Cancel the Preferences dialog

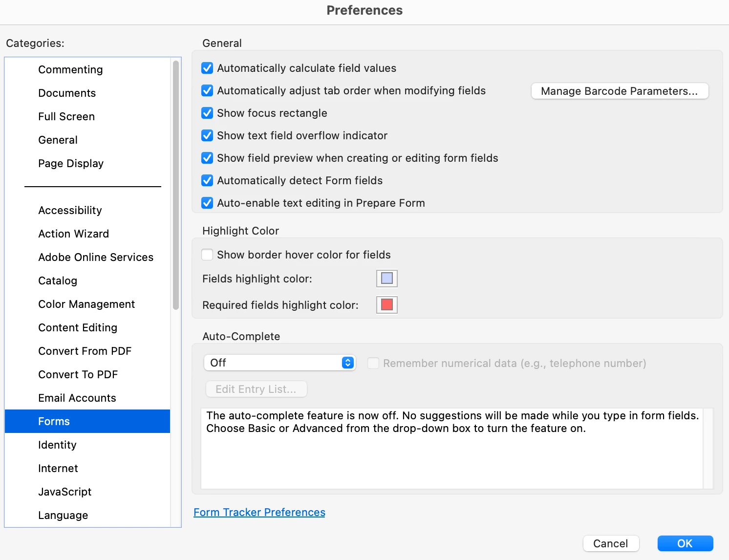coord(611,543)
